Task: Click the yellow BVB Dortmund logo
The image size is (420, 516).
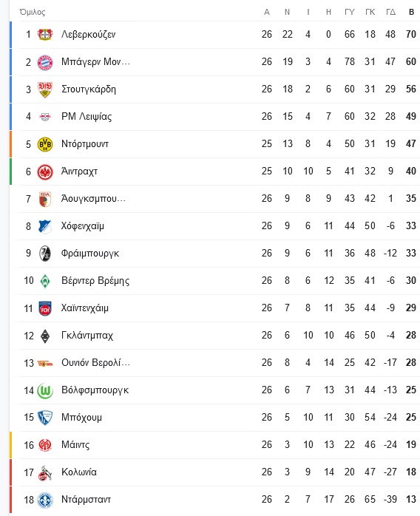Action: click(x=45, y=144)
